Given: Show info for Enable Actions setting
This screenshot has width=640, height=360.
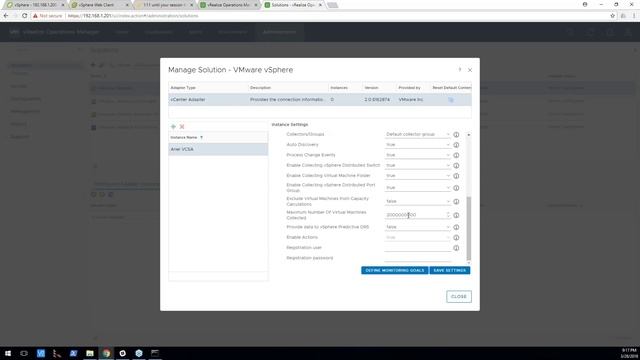Looking at the screenshot, I should click(x=456, y=238).
